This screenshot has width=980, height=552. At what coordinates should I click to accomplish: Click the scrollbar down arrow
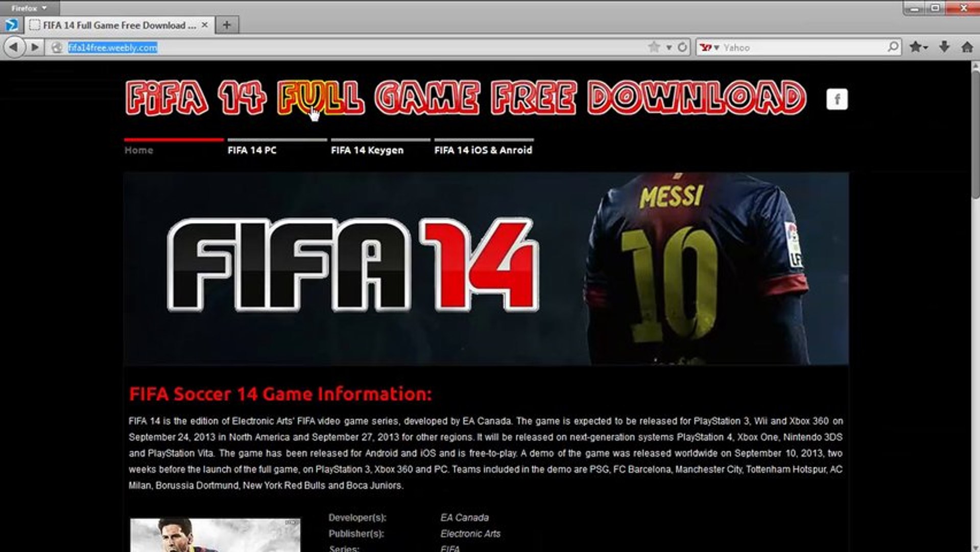tap(975, 547)
